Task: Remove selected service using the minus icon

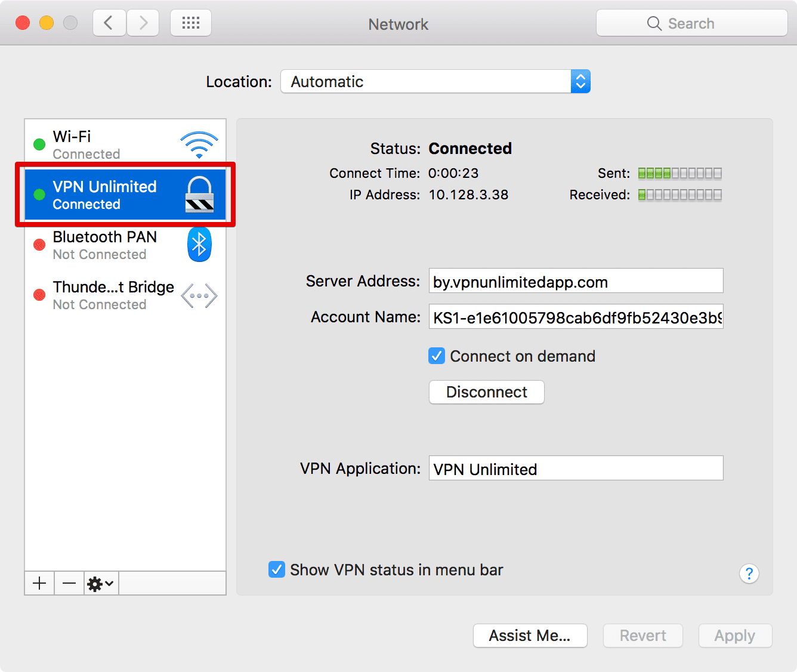Action: [69, 583]
